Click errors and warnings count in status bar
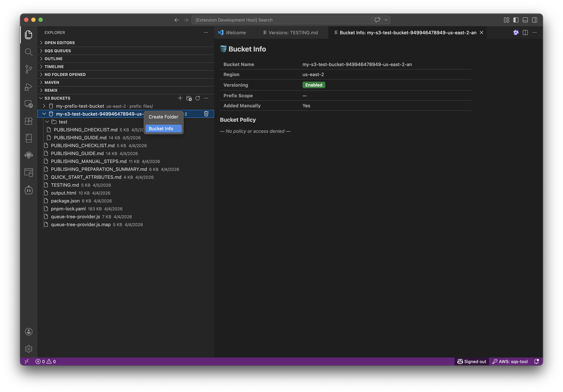 coord(46,361)
